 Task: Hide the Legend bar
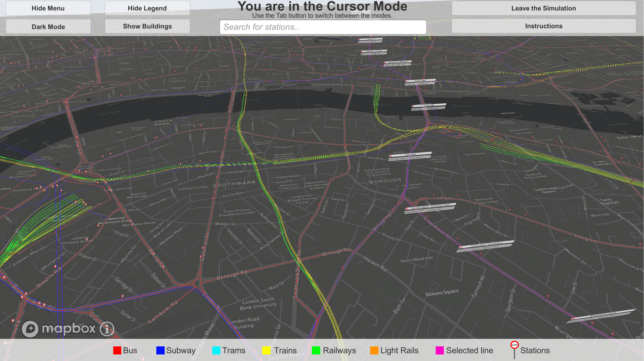point(147,8)
